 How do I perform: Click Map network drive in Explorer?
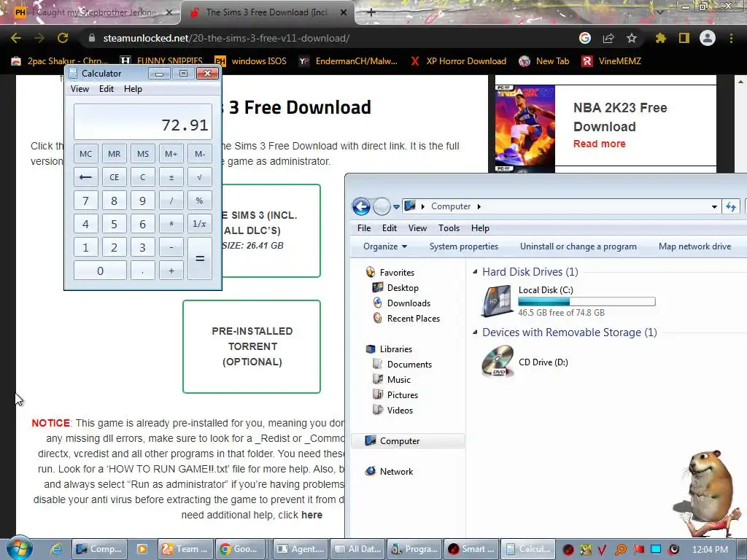(x=694, y=246)
